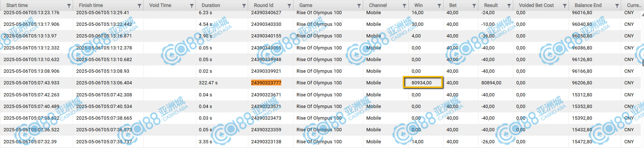The image size is (644, 148).
Task: Click the Win cell showing 80934,00
Action: coord(423,83)
